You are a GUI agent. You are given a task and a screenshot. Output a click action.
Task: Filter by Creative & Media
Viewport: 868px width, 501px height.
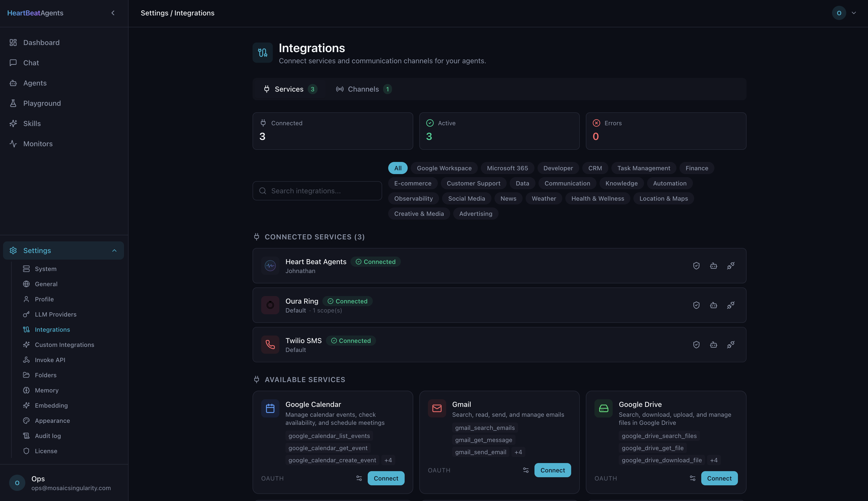coord(419,214)
